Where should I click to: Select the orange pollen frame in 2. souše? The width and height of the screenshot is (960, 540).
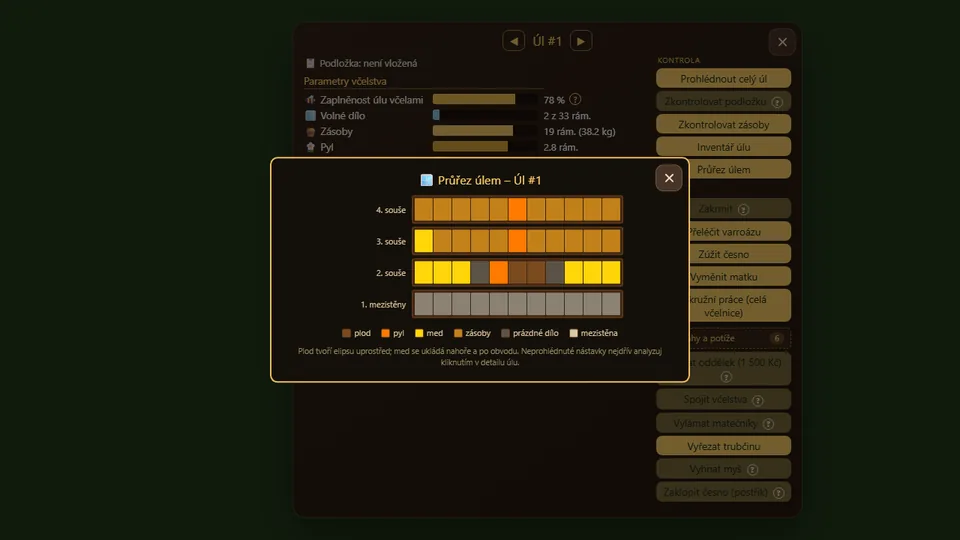[x=498, y=272]
